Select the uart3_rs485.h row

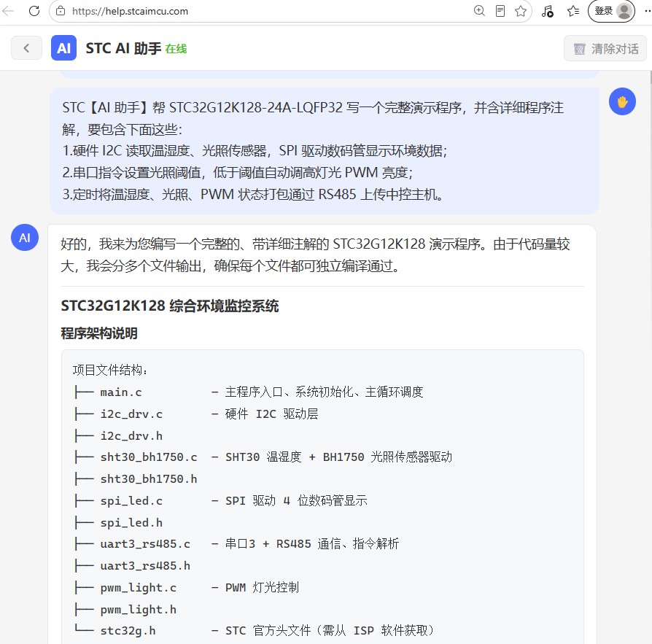pos(132,566)
